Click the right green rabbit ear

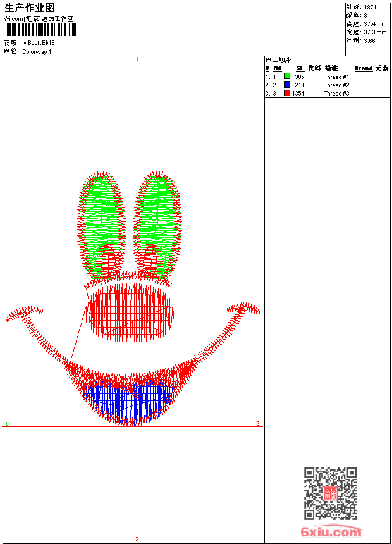(x=157, y=226)
